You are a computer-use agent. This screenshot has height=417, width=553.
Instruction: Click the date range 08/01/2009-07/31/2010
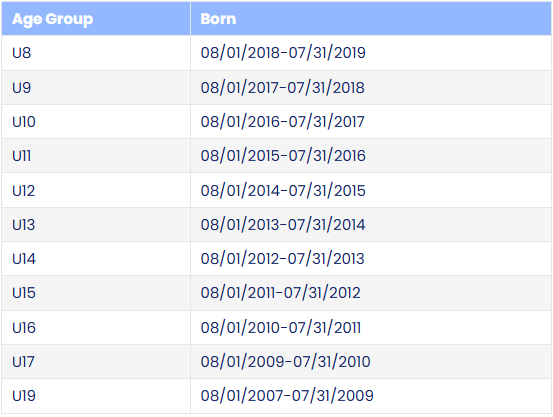(x=285, y=362)
